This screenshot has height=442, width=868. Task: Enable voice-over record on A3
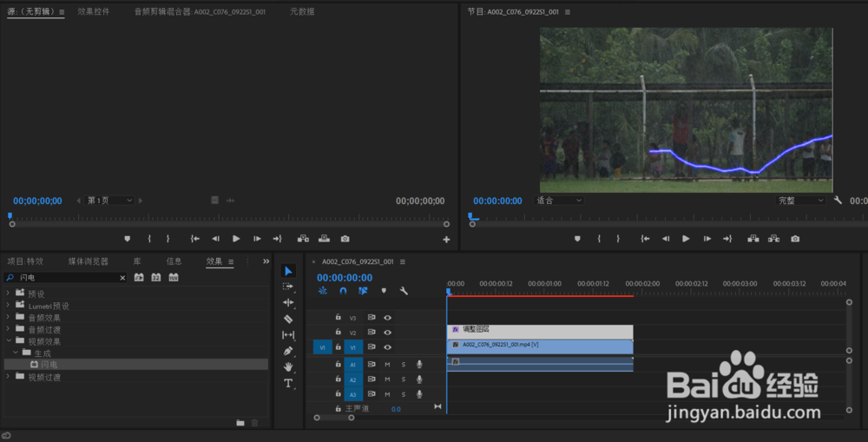click(419, 394)
